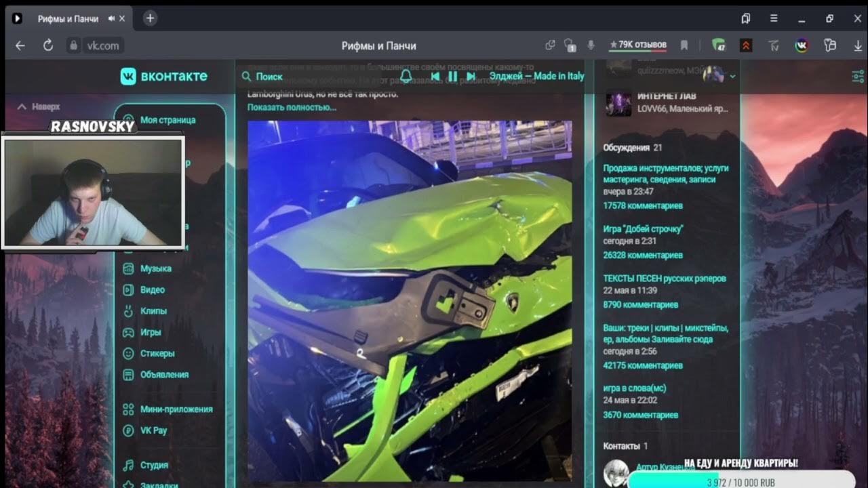Screen dimensions: 868x488
Task: Open ТЕКСТЫ ПЕСЕН русских рэперов discussion
Action: [x=665, y=279]
